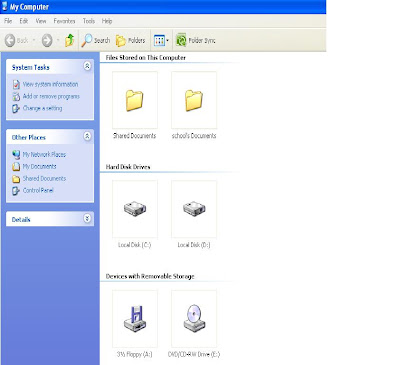Open the Tools menu

click(89, 21)
